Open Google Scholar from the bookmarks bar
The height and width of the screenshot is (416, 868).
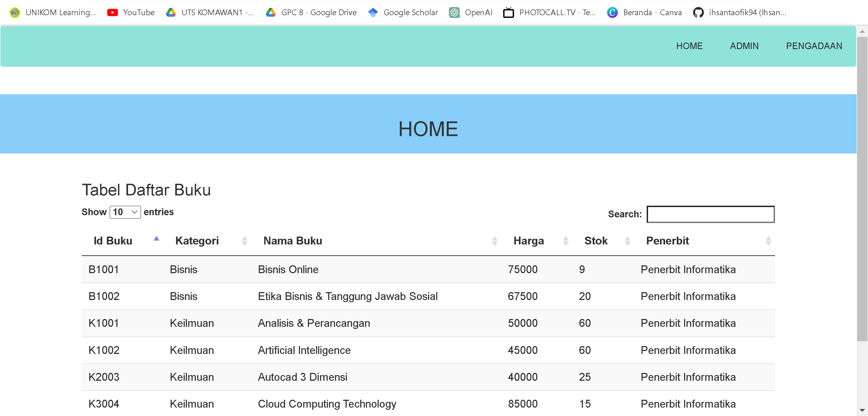pos(403,12)
